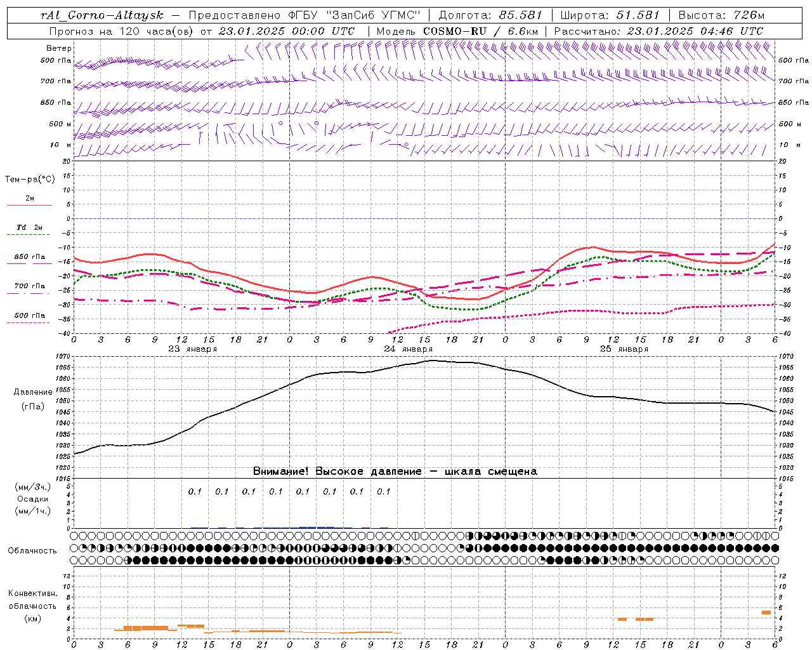The image size is (812, 650).
Task: Click the (мм/3ч.) precipitation unit label
Action: pos(33,487)
